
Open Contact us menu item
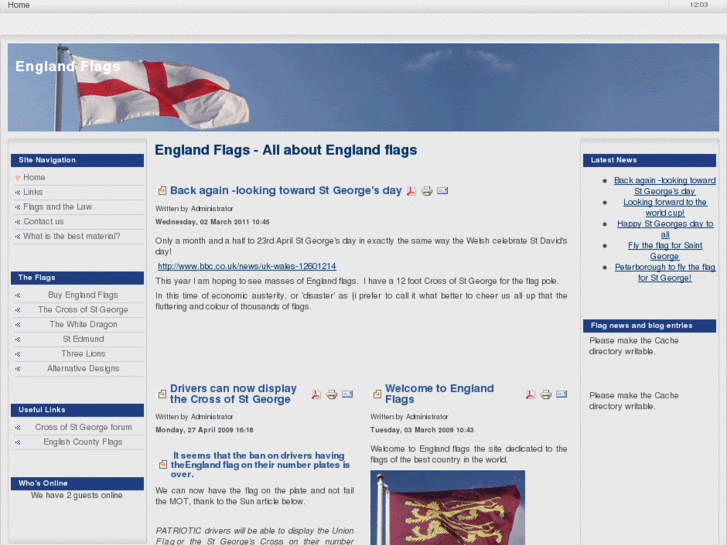[x=44, y=222]
